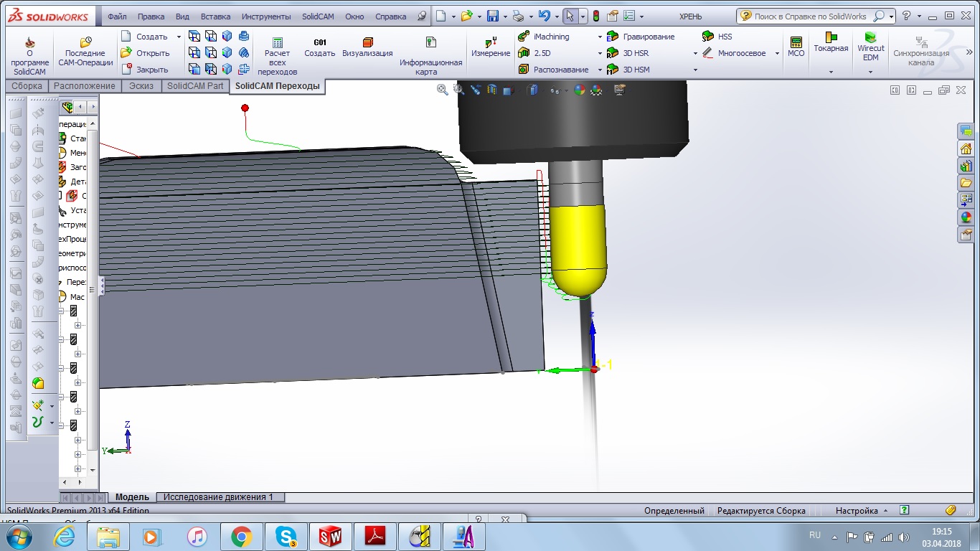Open Google Chrome from taskbar
Screen dimensions: 980x551
pos(242,536)
